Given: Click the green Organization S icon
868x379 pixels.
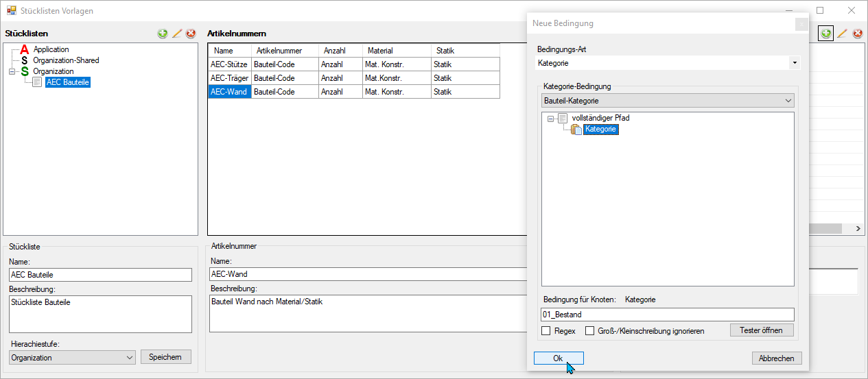Looking at the screenshot, I should coord(25,71).
